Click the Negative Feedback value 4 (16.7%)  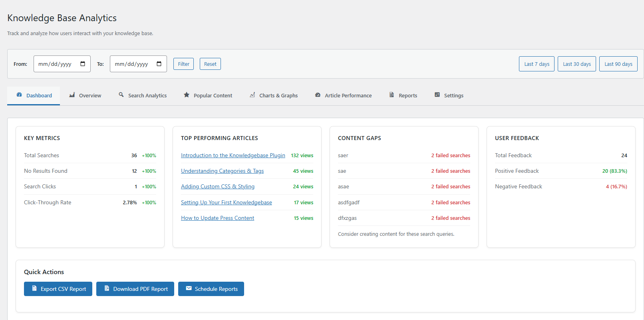pyautogui.click(x=616, y=186)
